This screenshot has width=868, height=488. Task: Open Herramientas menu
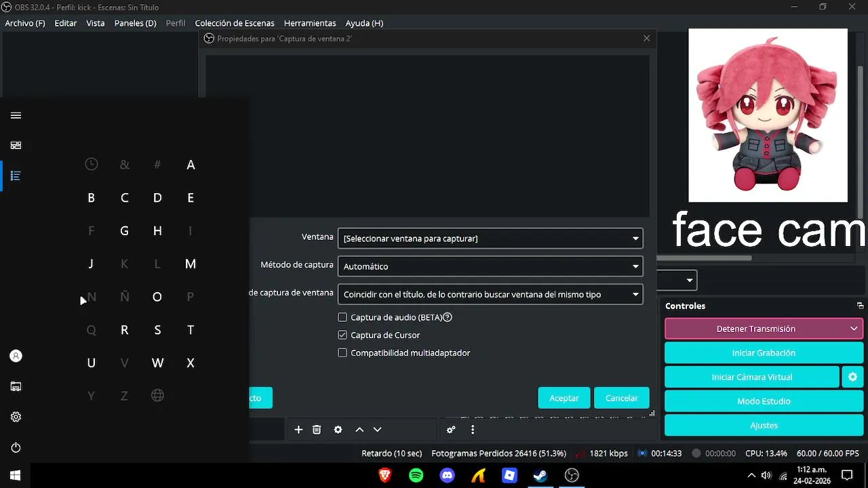tap(310, 23)
